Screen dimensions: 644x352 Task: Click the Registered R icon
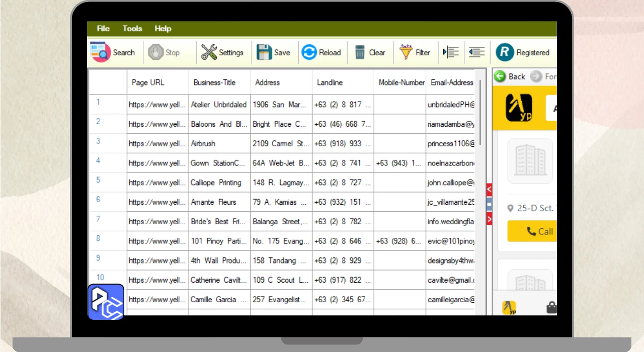pos(505,52)
